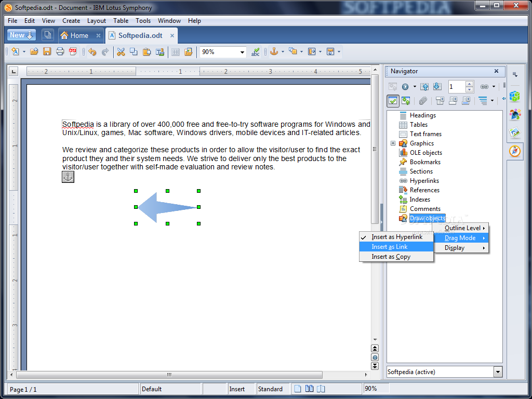Open the 90% zoom dropdown

(x=242, y=52)
